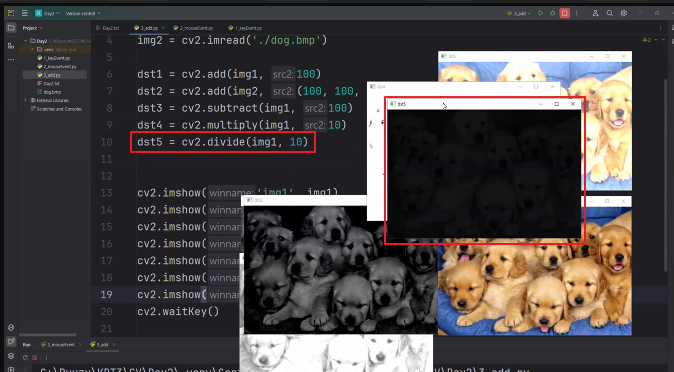Close the 2_mouseEvent run tab
This screenshot has width=674, height=372.
click(80, 344)
